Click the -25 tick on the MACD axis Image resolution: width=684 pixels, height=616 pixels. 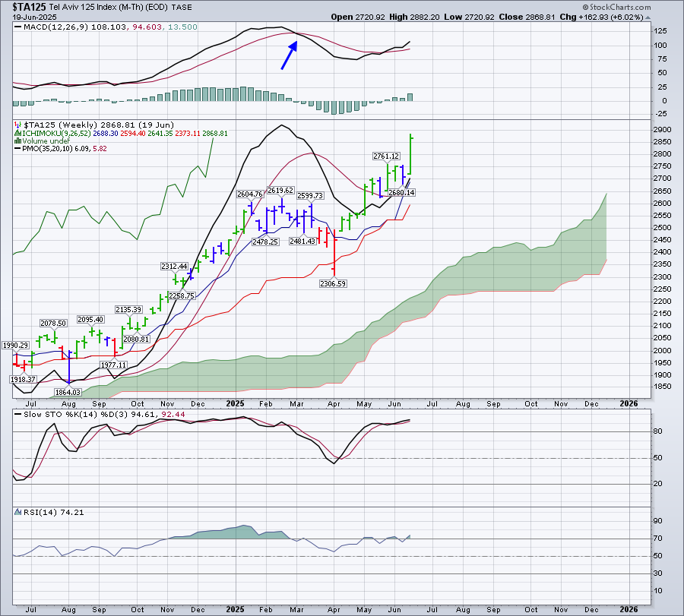[660, 114]
